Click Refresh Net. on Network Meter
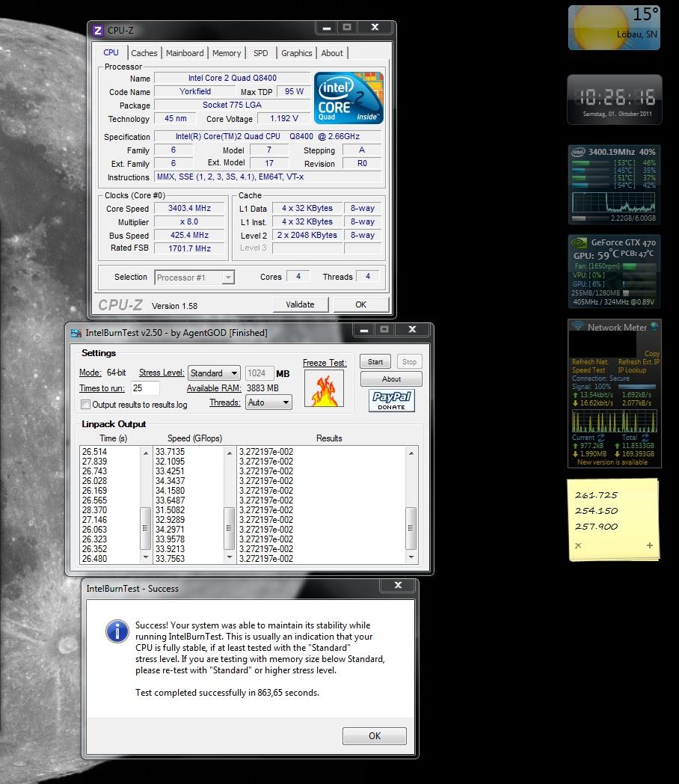This screenshot has width=679, height=784. 590,362
